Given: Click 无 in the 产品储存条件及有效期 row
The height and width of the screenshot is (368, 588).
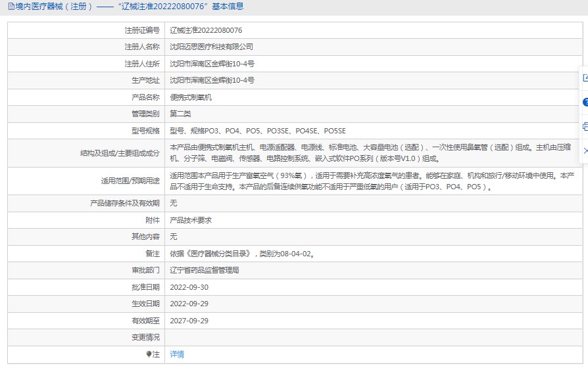Looking at the screenshot, I should (x=173, y=203).
